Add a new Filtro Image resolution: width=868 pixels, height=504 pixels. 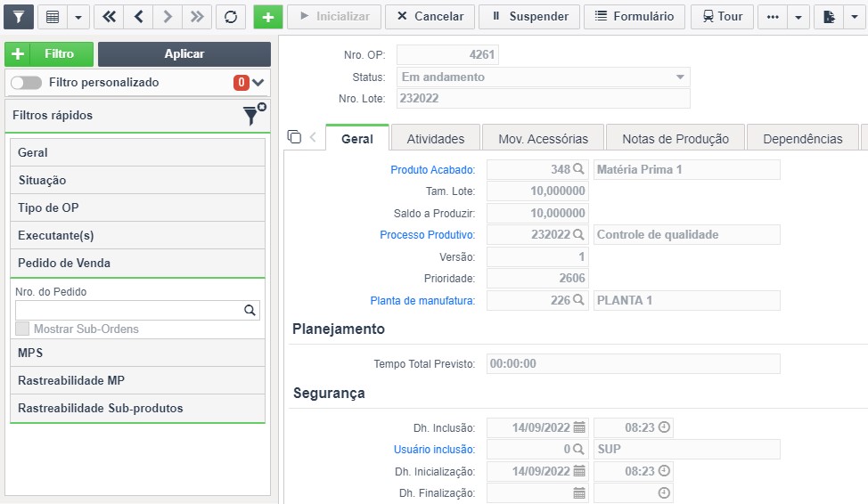pos(49,53)
